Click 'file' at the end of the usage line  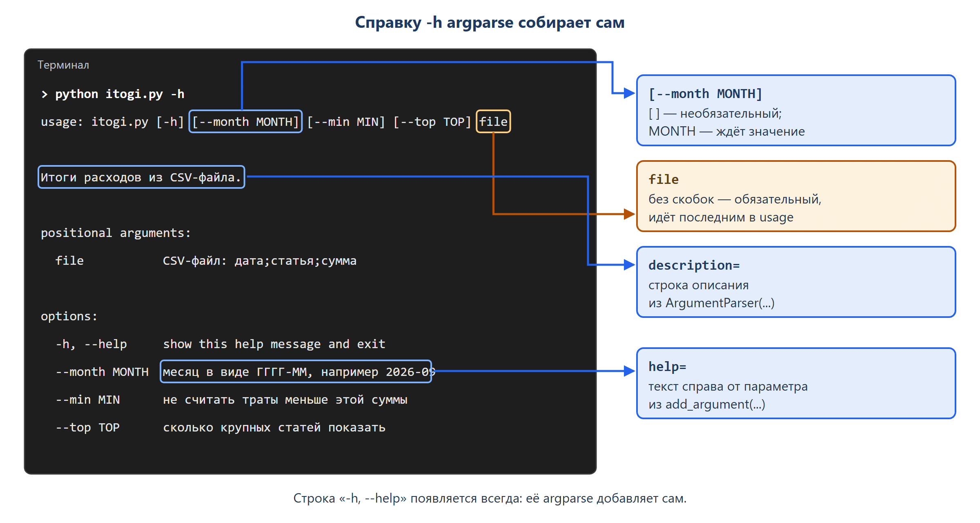[493, 121]
